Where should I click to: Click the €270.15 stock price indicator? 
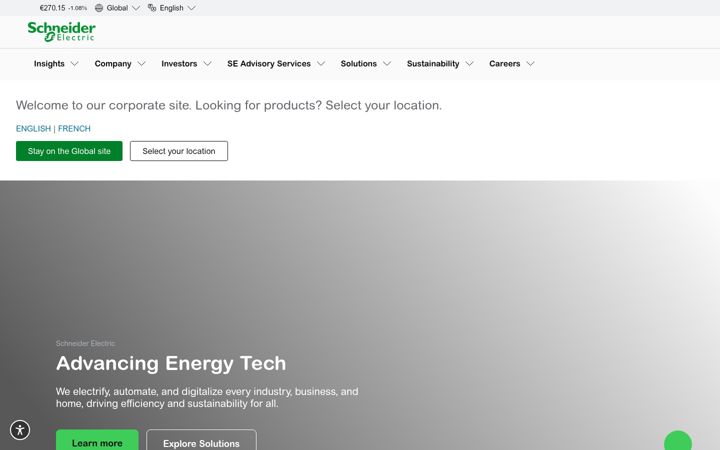[63, 8]
